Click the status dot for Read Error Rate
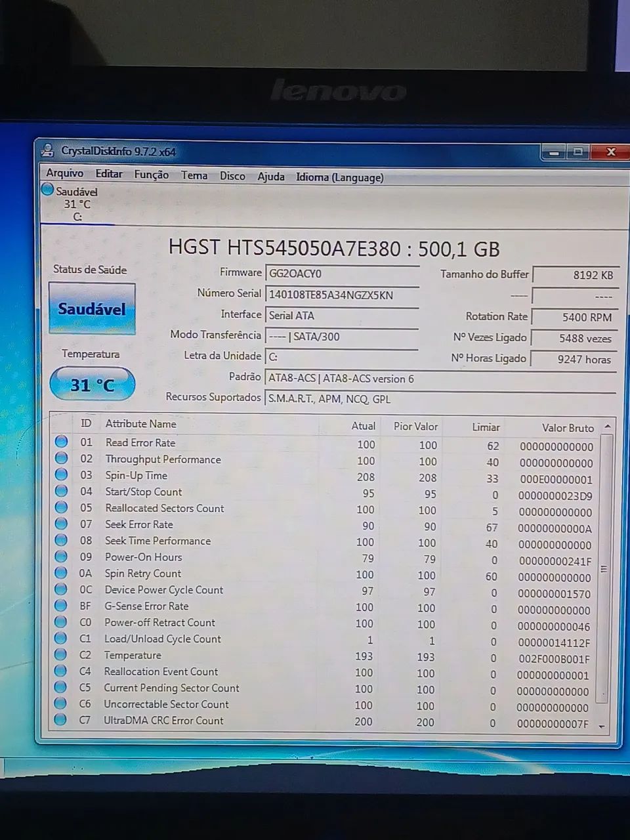This screenshot has width=630, height=840. click(62, 442)
